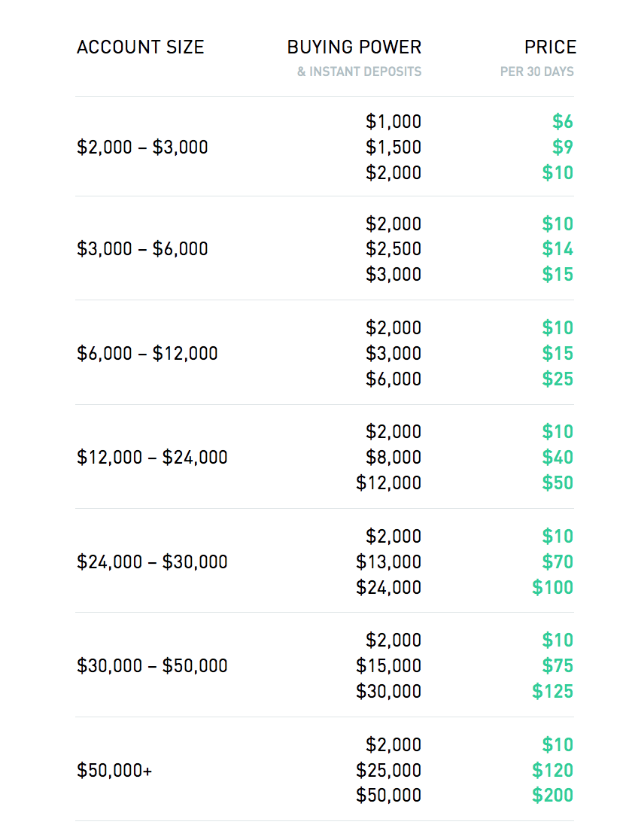Image resolution: width=623 pixels, height=840 pixels.
Task: Select the $1,500 buying power option
Action: coord(394,147)
